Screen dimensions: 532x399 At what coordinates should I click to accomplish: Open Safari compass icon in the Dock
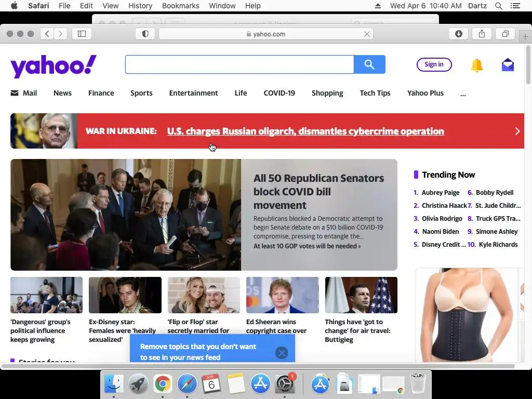coord(187,384)
